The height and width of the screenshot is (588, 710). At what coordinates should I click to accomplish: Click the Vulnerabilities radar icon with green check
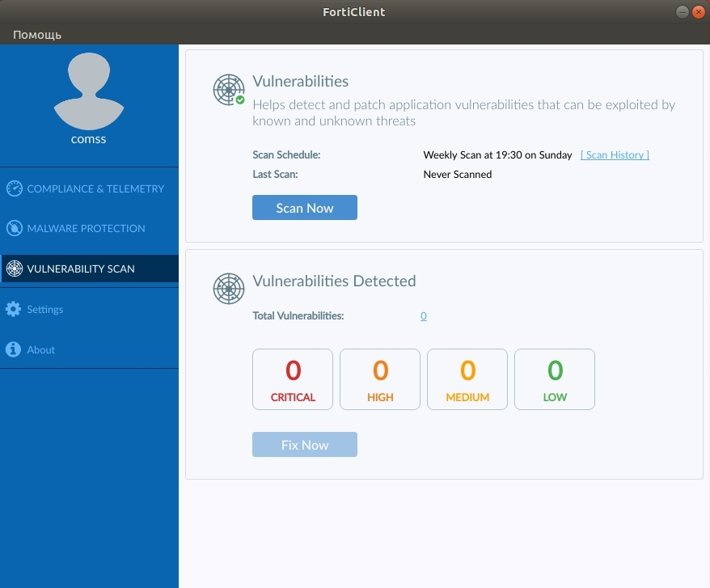(x=229, y=90)
